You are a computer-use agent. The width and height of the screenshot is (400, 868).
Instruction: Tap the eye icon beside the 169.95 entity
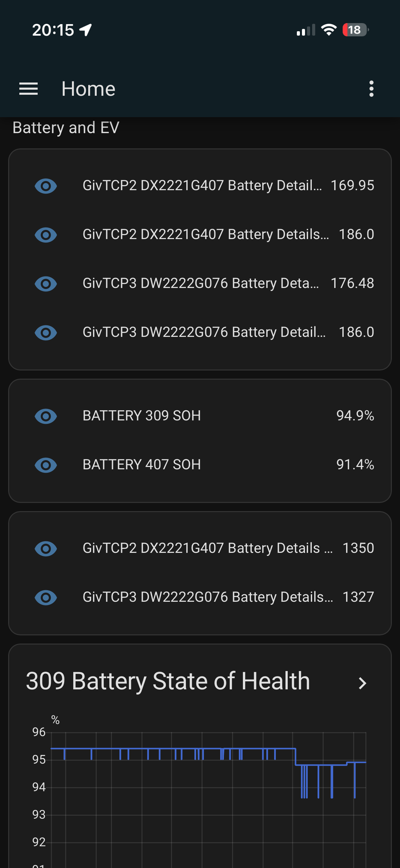46,186
